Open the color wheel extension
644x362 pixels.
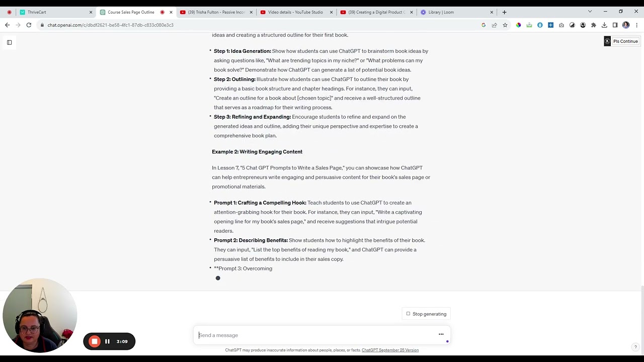[x=518, y=25]
